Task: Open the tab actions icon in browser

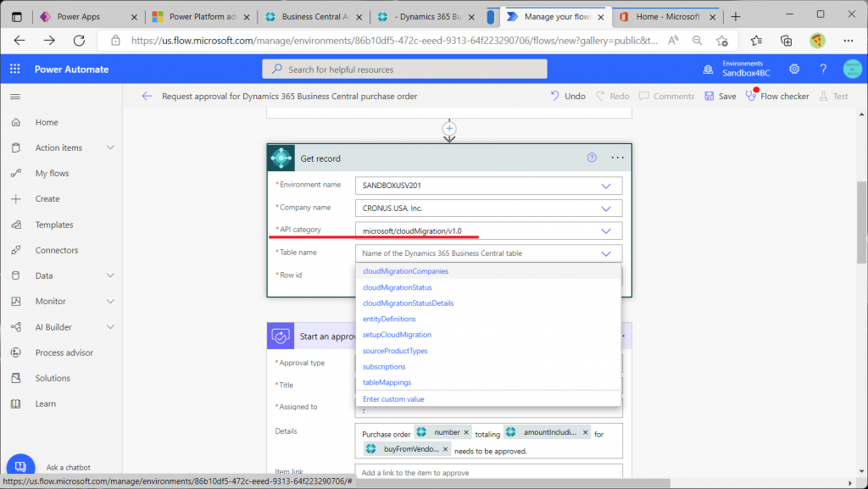Action: tap(17, 17)
